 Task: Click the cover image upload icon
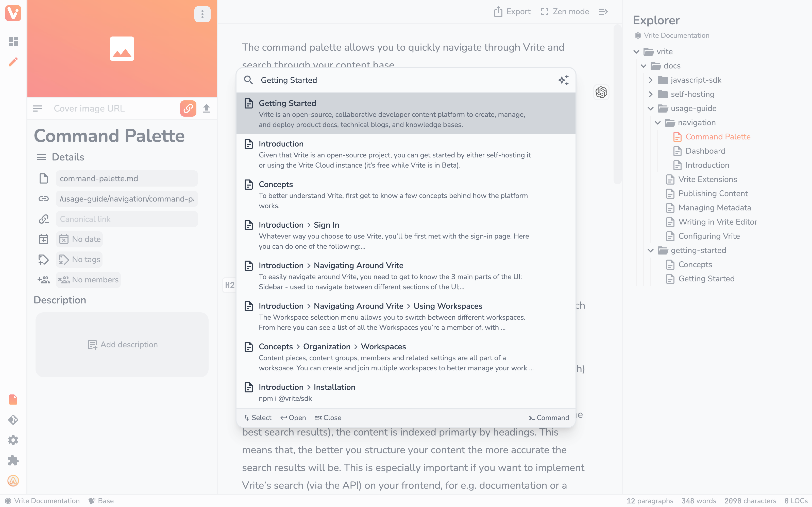click(206, 109)
